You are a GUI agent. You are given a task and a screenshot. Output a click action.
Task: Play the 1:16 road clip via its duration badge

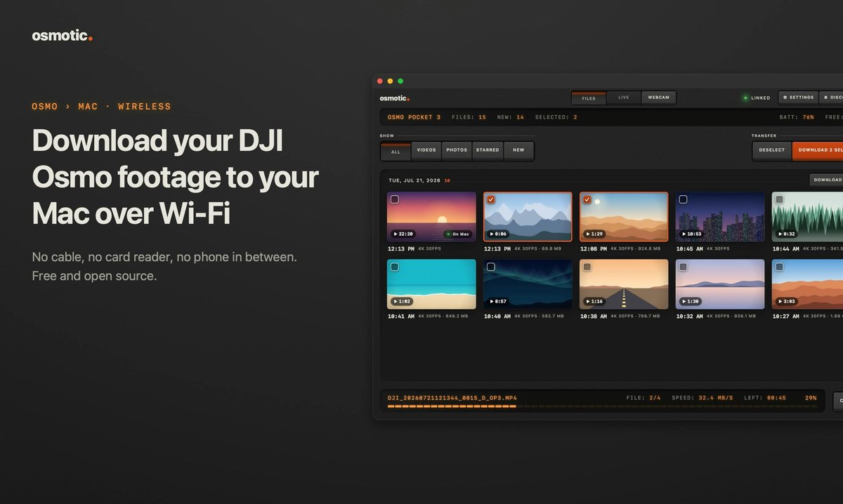point(594,301)
